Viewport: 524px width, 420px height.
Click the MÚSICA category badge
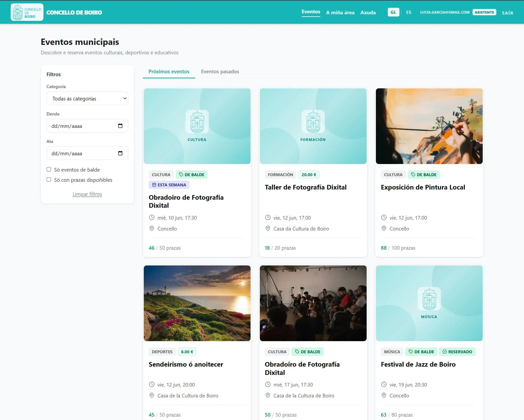pyautogui.click(x=392, y=352)
